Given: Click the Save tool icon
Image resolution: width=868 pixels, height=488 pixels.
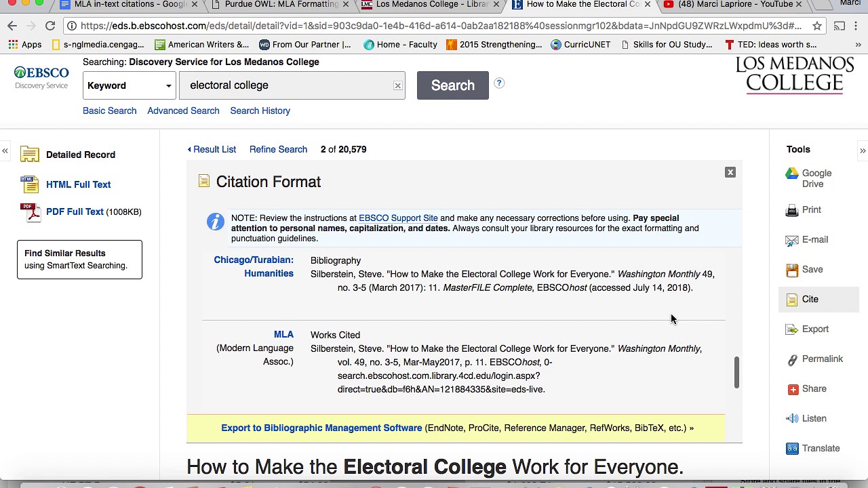Looking at the screenshot, I should (x=792, y=270).
